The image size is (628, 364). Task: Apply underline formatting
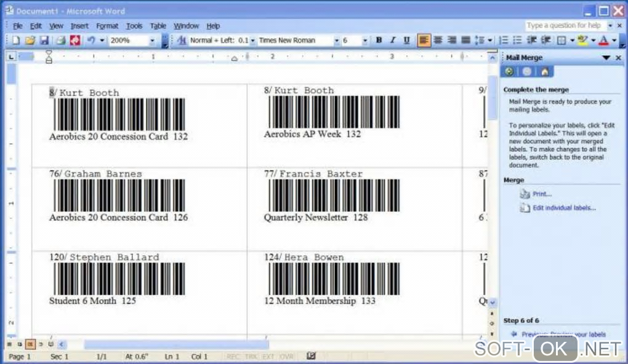coord(406,41)
